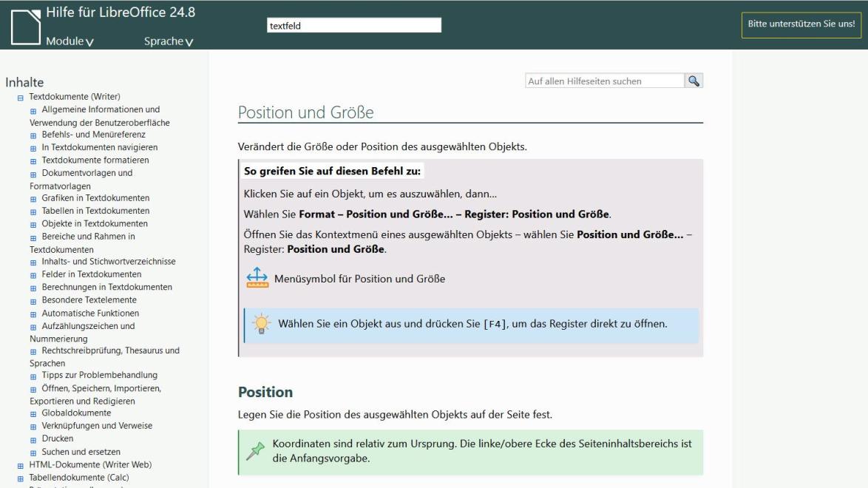Expand 'Grafiken in Textdokumenten' node
Viewport: 868px width, 488px height.
(x=33, y=200)
